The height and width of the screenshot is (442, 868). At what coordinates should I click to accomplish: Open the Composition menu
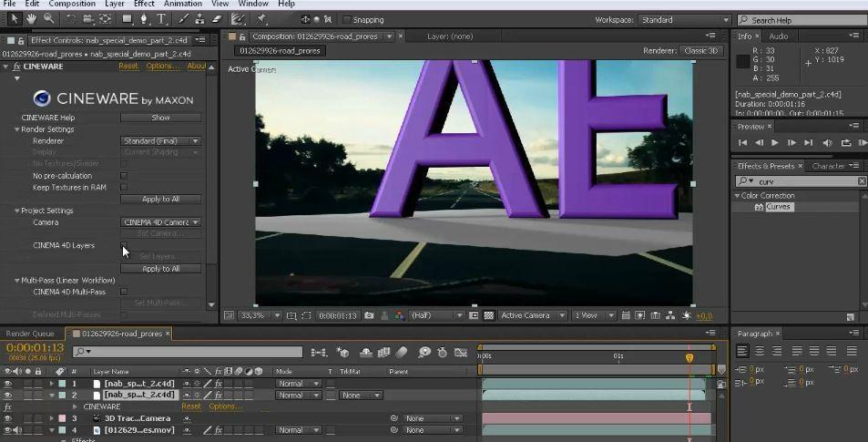72,4
